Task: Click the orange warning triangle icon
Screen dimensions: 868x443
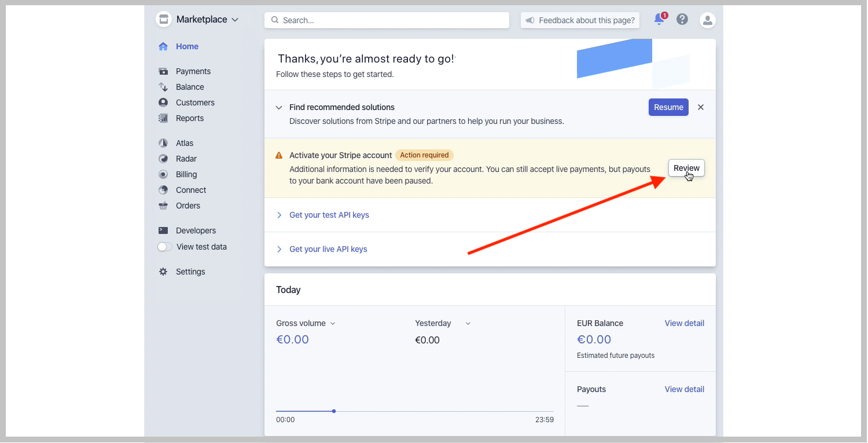Action: [279, 155]
